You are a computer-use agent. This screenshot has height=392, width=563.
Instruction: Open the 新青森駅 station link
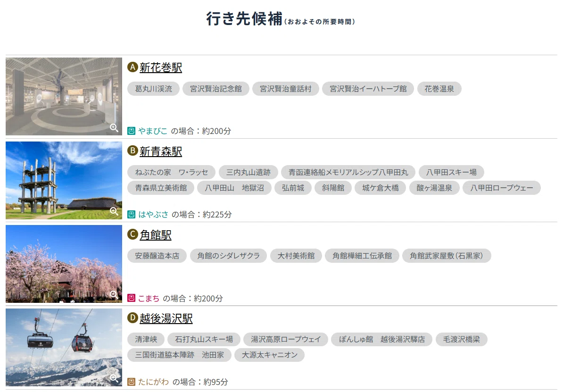coord(161,151)
